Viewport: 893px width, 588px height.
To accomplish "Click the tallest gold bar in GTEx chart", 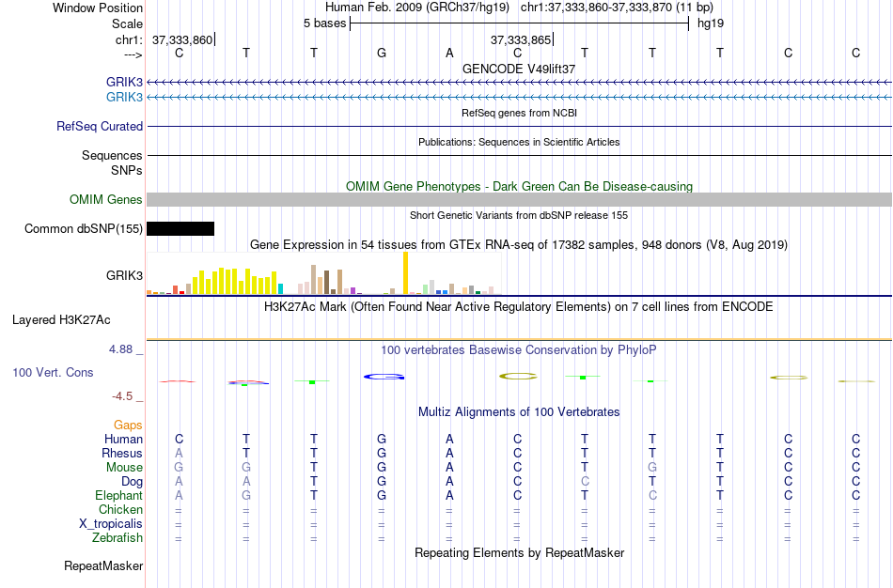I will pos(405,272).
